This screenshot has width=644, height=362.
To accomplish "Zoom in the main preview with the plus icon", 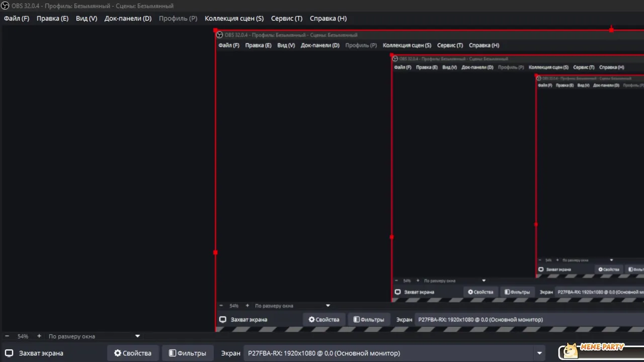I will (x=39, y=336).
